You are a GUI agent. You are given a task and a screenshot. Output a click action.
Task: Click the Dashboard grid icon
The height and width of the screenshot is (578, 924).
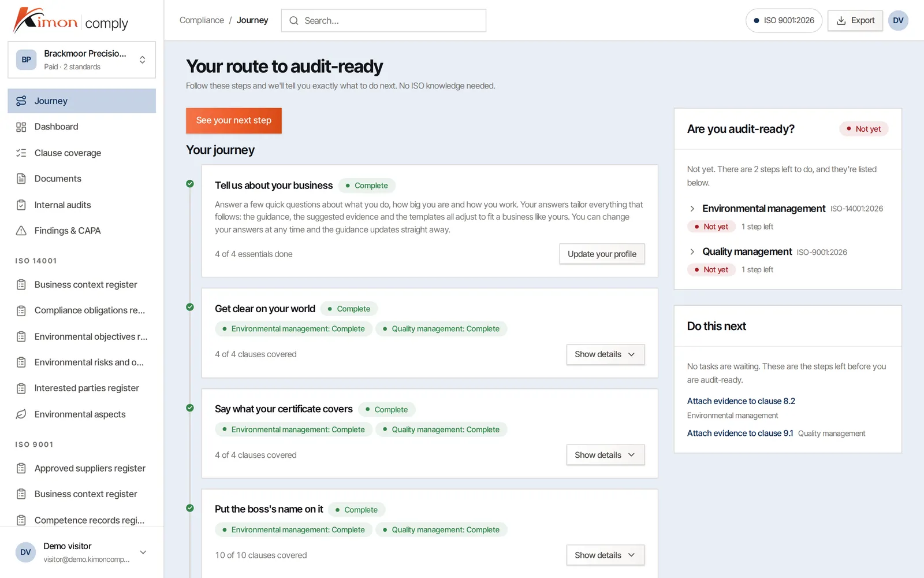point(21,127)
